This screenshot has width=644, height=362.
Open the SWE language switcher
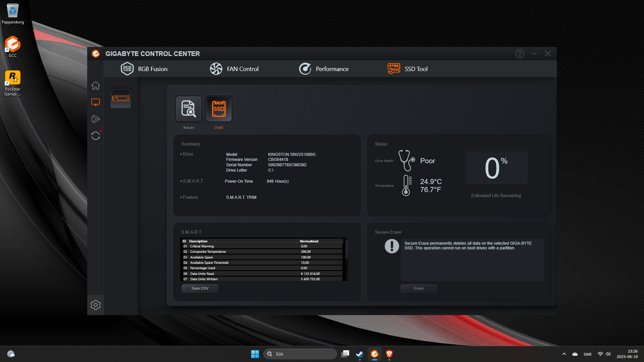(x=588, y=354)
